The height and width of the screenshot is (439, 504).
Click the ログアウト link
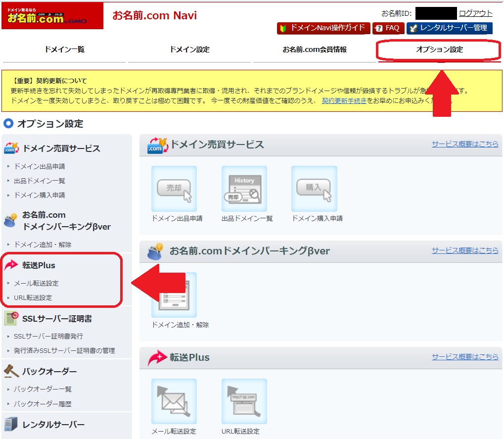point(475,13)
